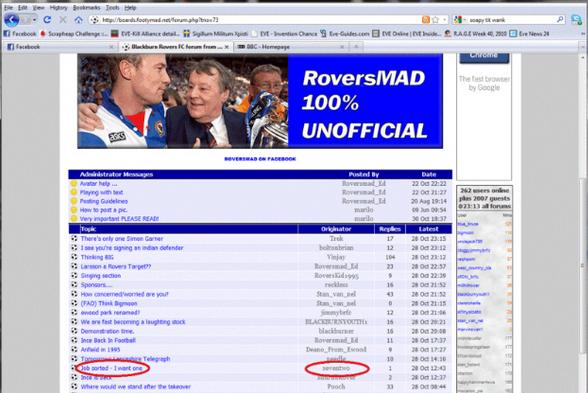The width and height of the screenshot is (588, 393).
Task: Bookmark page using star icon
Action: pos(435,20)
